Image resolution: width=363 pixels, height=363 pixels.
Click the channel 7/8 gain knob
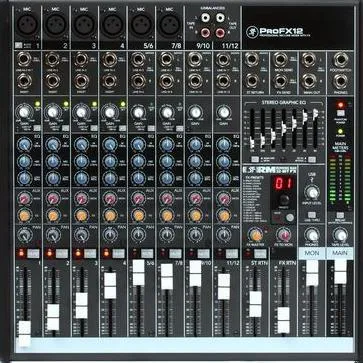click(167, 112)
